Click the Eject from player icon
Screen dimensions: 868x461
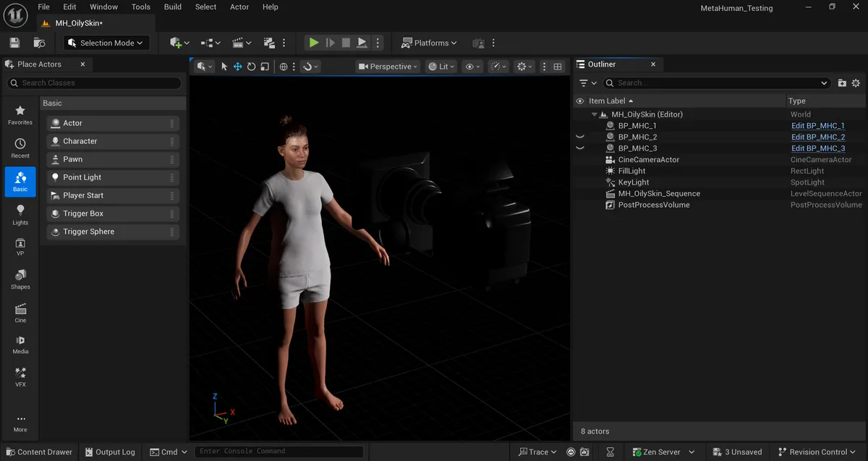click(362, 43)
